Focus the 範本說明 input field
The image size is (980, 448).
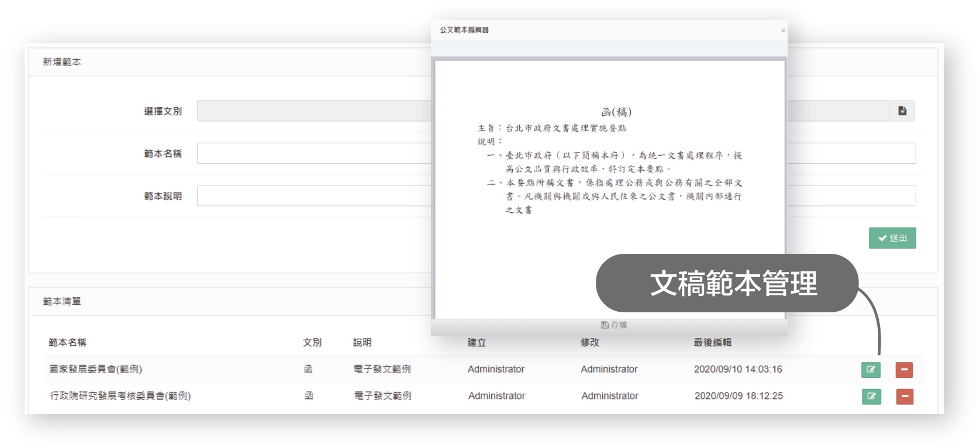point(313,196)
